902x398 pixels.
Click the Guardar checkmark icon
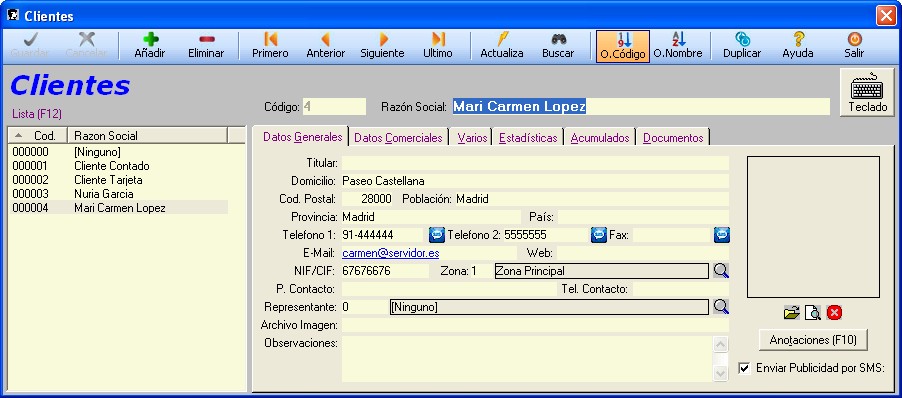point(30,39)
